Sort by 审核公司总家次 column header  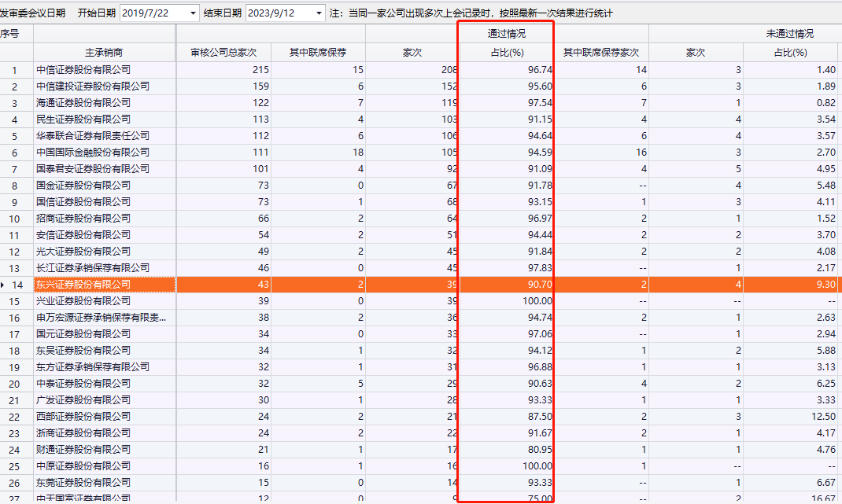[x=223, y=53]
